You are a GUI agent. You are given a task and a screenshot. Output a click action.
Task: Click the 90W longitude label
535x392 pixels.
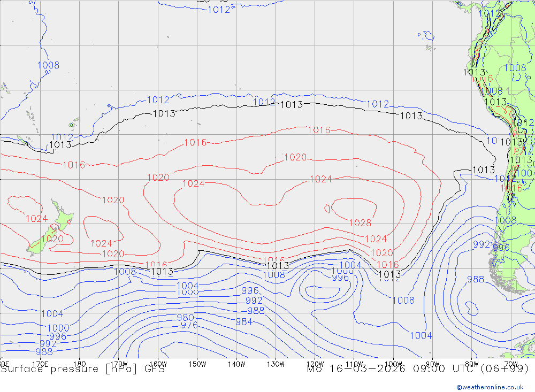point(433,364)
